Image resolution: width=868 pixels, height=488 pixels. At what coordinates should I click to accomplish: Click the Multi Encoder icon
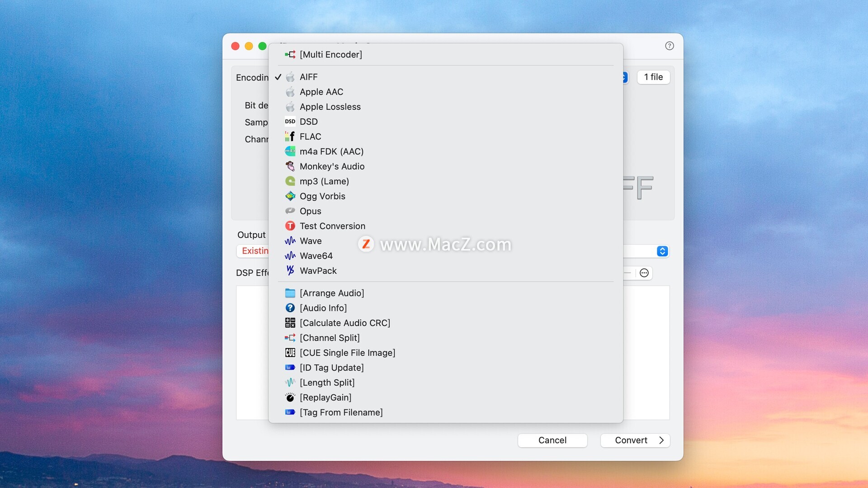[x=290, y=55]
